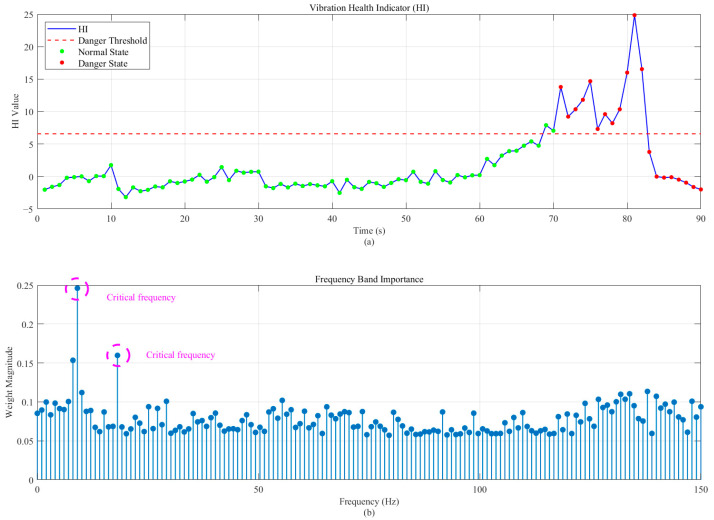Click the tallest stem marker at 0.25 weight
Screen dimensions: 714x520
(x=77, y=288)
